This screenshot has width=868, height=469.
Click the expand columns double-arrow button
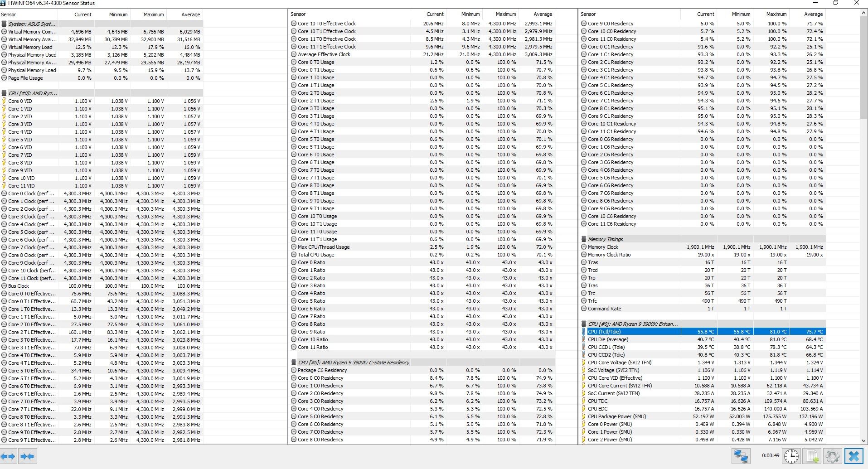coord(9,456)
